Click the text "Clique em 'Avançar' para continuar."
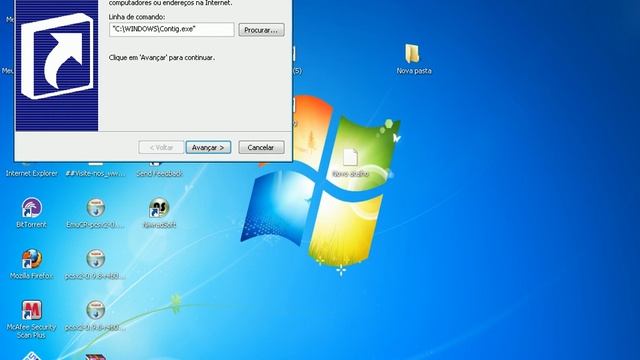The height and width of the screenshot is (360, 640). click(162, 58)
